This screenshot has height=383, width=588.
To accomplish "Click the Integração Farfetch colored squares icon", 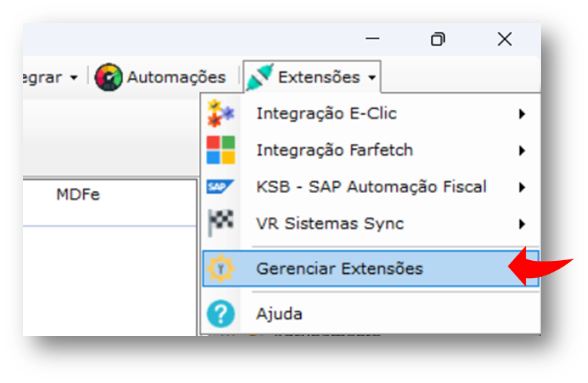I will click(221, 150).
